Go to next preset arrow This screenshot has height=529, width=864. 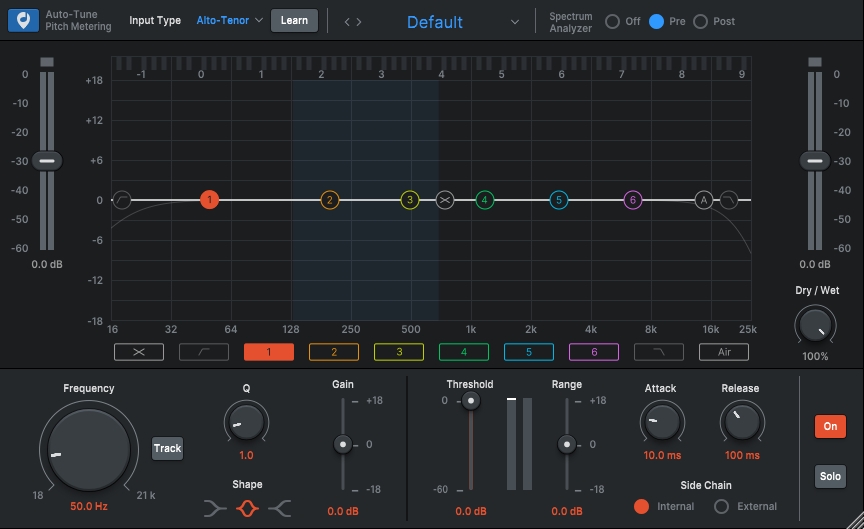359,22
